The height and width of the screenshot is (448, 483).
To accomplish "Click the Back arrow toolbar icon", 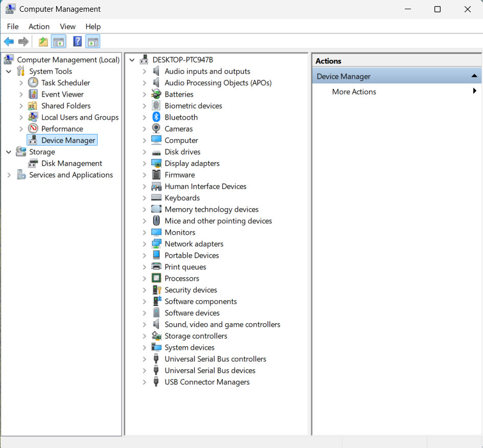I will 9,41.
